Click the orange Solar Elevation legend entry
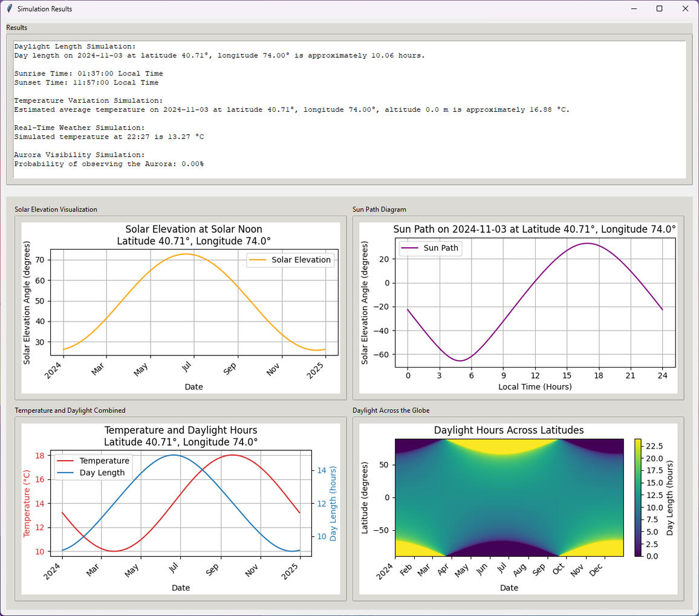Image resolution: width=699 pixels, height=616 pixels. tap(291, 260)
